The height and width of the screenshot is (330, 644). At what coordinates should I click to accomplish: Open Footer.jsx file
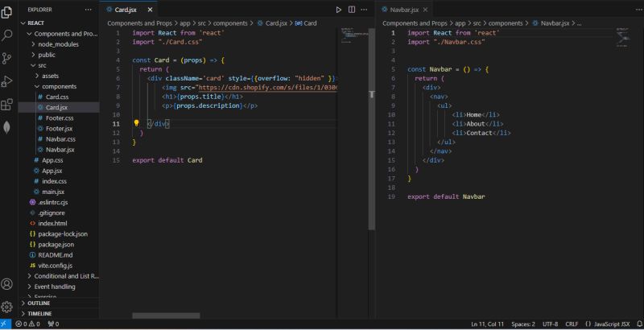pos(59,129)
